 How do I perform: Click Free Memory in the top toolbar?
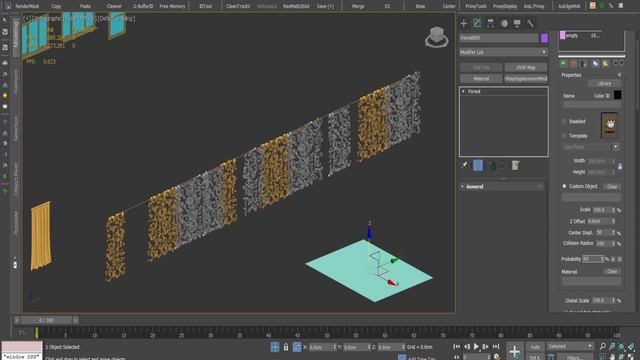(172, 6)
